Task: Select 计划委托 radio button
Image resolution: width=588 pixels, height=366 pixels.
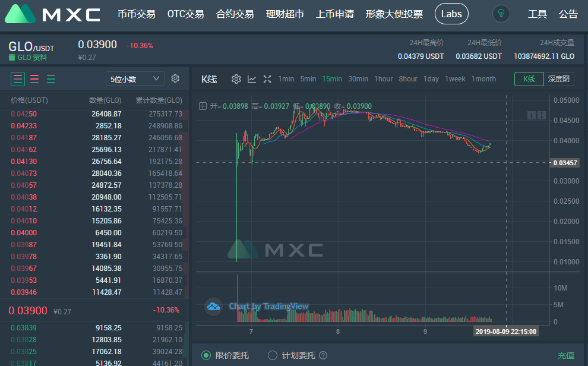Action: 273,355
